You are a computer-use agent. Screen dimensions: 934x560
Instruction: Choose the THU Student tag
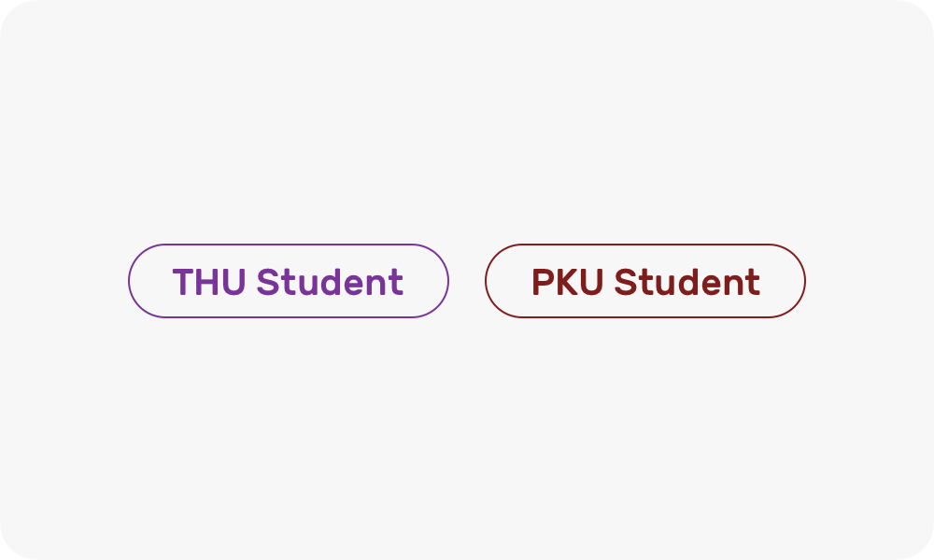pyautogui.click(x=289, y=281)
